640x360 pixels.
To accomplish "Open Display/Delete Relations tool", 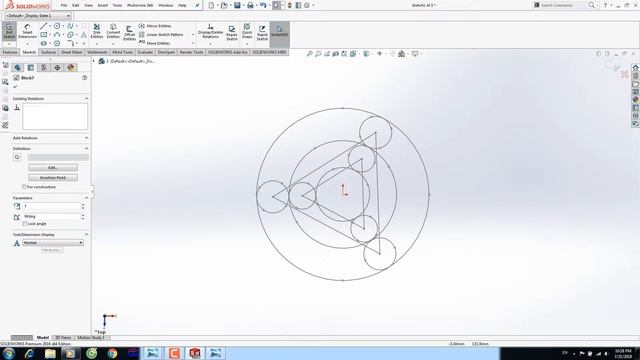I will point(211,31).
